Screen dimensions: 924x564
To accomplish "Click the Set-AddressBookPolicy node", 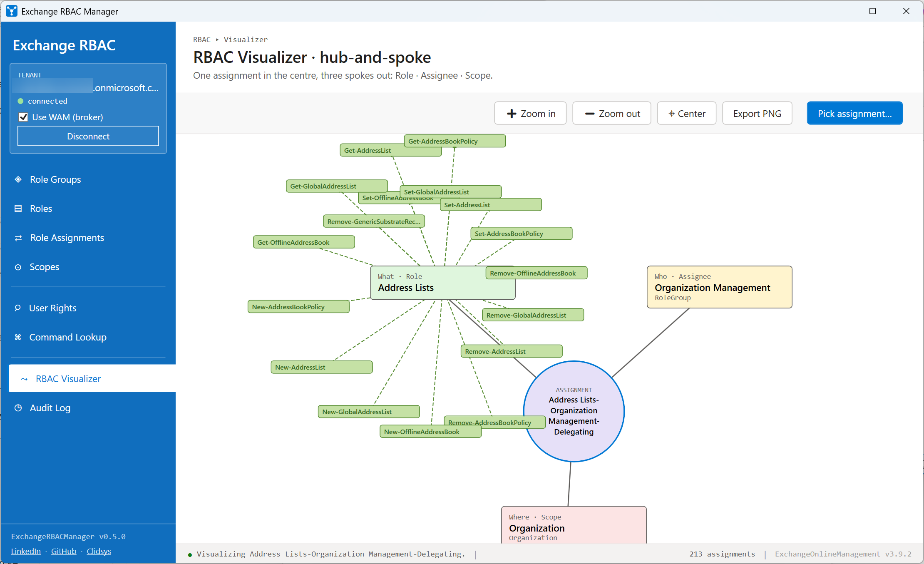I will pyautogui.click(x=522, y=234).
